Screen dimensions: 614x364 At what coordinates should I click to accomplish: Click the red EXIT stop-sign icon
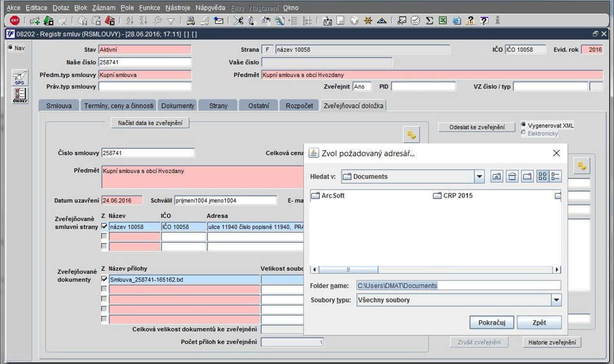15,20
